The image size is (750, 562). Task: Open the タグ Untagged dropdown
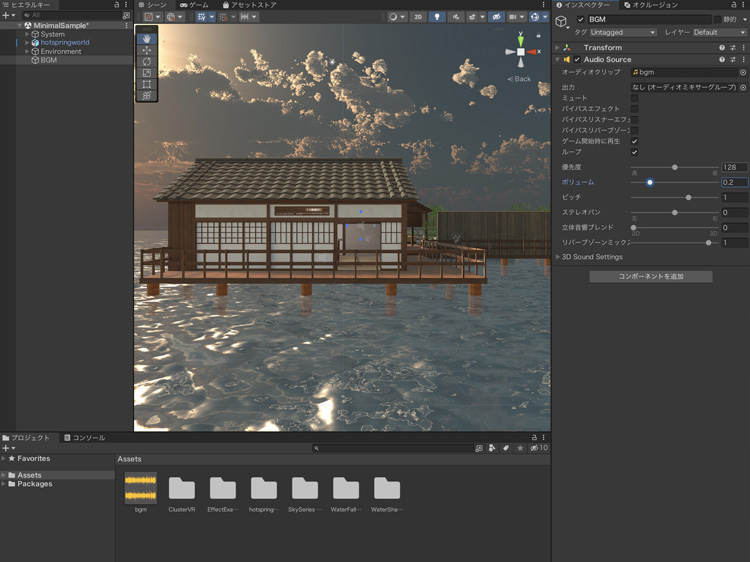coord(621,32)
